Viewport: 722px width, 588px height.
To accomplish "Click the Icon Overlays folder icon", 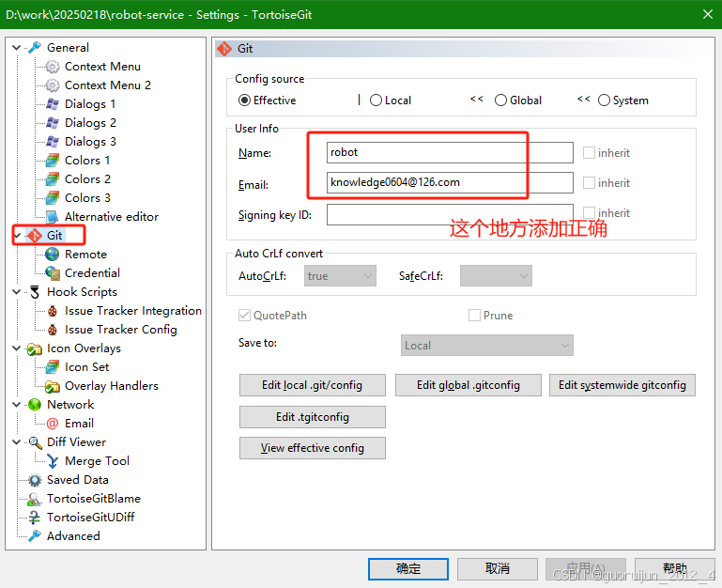I will click(x=35, y=348).
